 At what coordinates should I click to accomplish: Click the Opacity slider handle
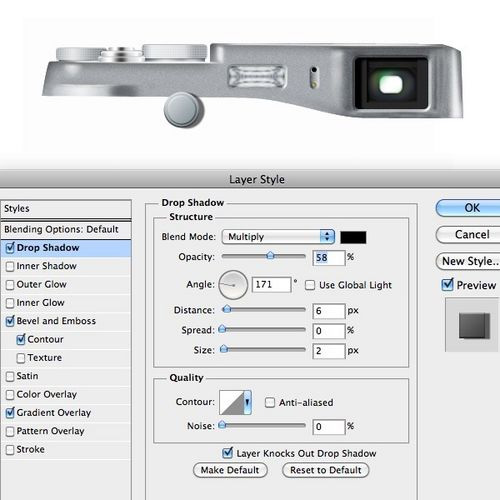pyautogui.click(x=270, y=256)
